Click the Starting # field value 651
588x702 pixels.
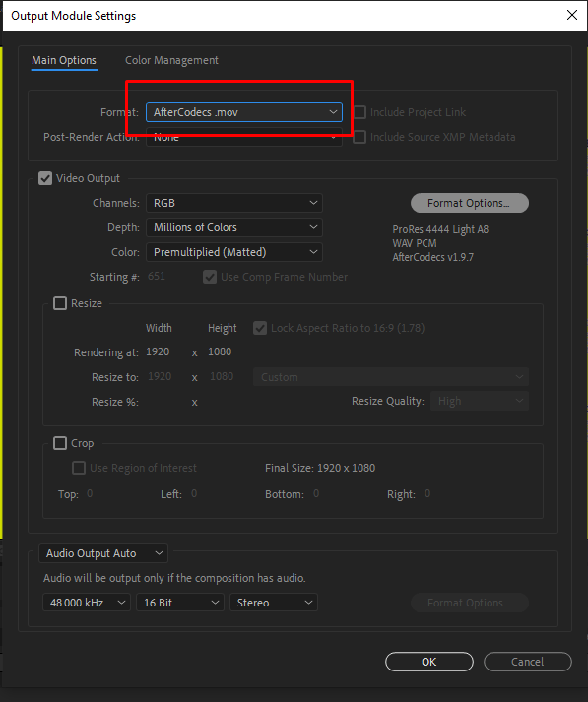(x=157, y=277)
